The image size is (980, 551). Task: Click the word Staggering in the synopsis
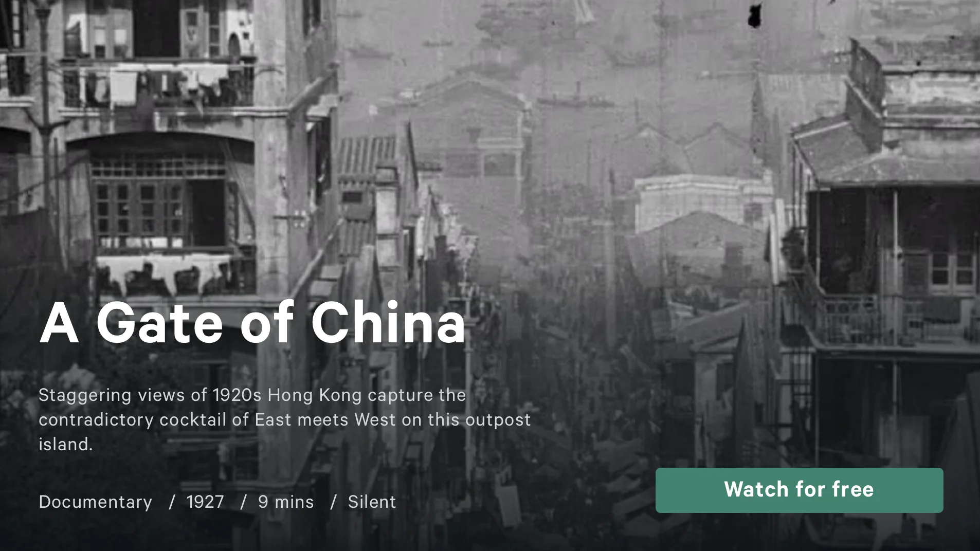(x=85, y=395)
